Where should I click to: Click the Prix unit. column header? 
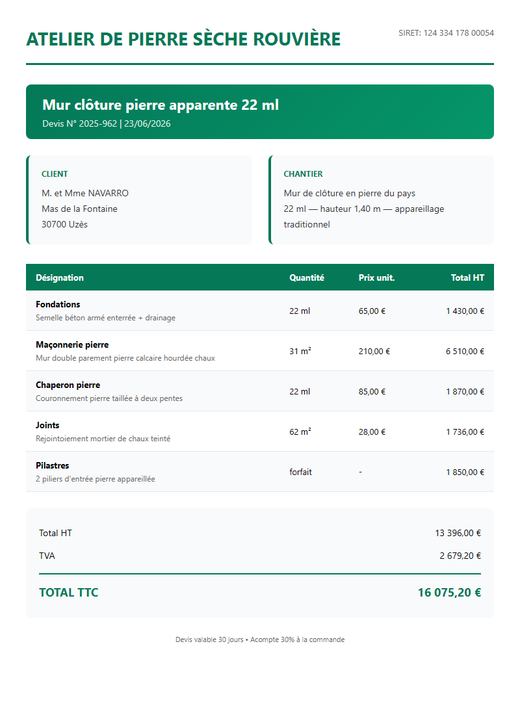(x=376, y=278)
